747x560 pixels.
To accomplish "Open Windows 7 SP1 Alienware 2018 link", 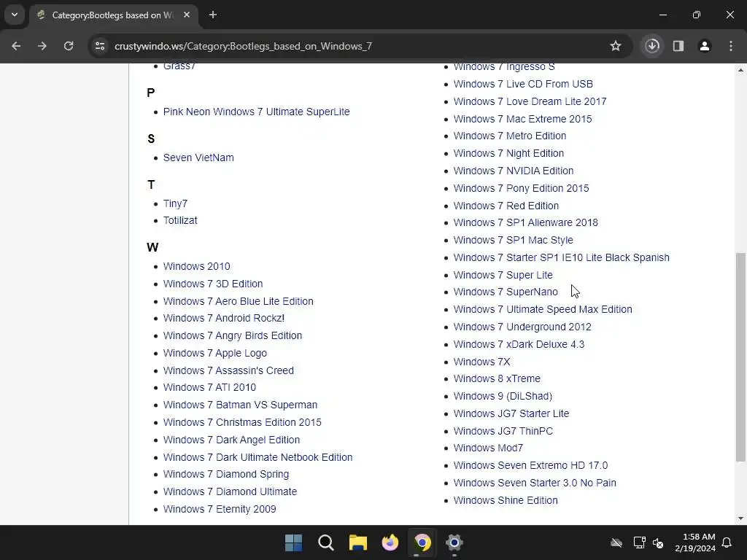I will click(x=525, y=222).
